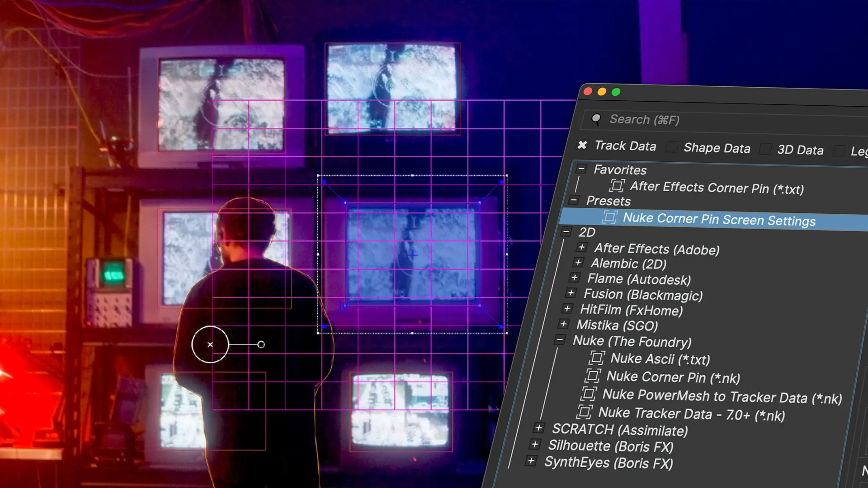Expand the After Effects (Adobe) group

(582, 247)
